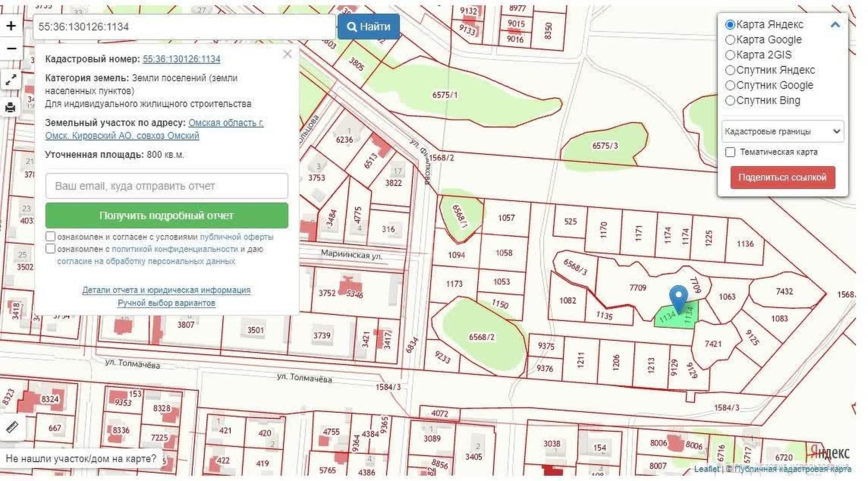Enable the Тематическая карта checkbox
The image size is (868, 481).
click(730, 152)
